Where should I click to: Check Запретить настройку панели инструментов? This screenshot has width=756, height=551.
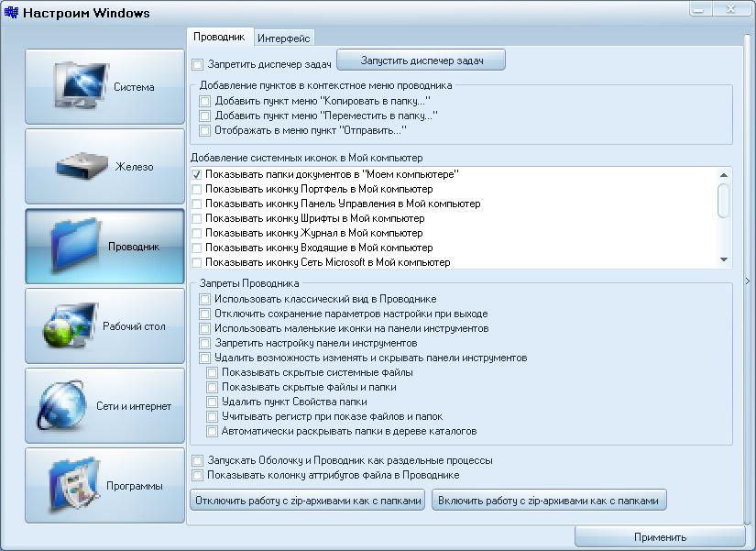(x=204, y=343)
